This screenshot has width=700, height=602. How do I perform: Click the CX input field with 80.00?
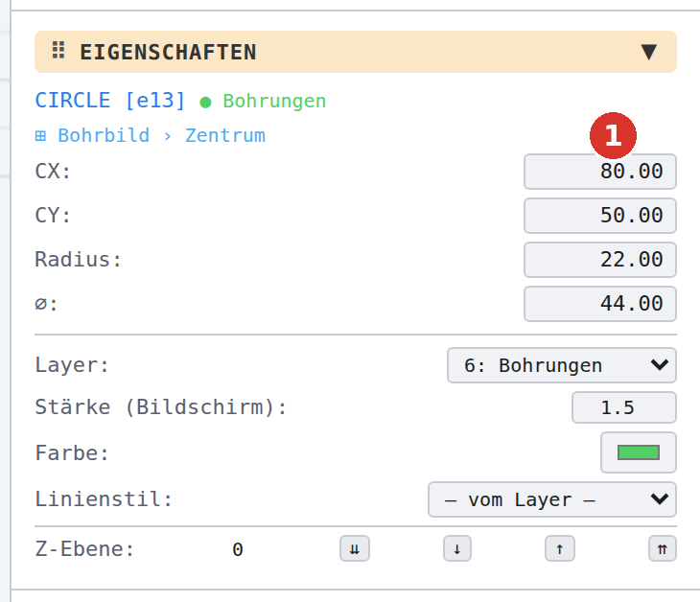[600, 172]
